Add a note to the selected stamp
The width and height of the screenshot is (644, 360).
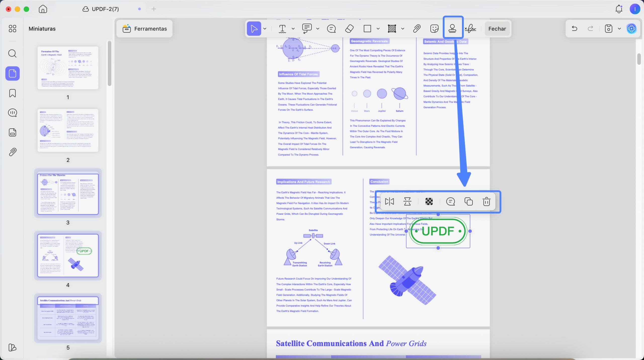tap(451, 201)
